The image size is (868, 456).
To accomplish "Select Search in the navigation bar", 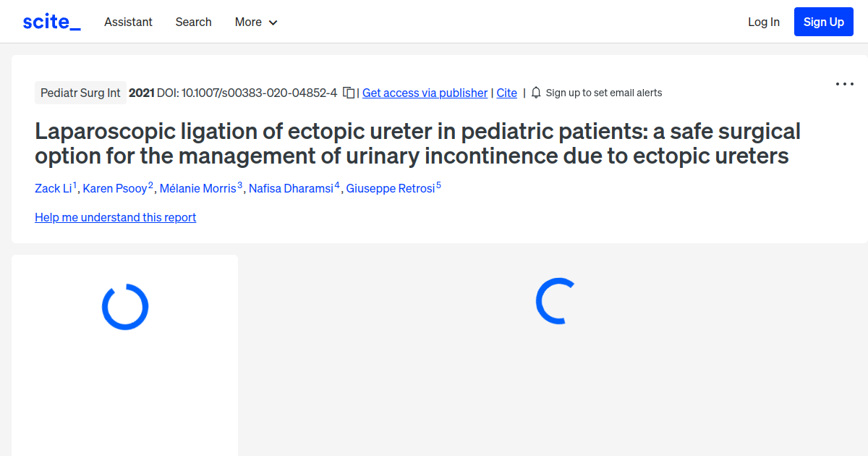I will tap(193, 22).
